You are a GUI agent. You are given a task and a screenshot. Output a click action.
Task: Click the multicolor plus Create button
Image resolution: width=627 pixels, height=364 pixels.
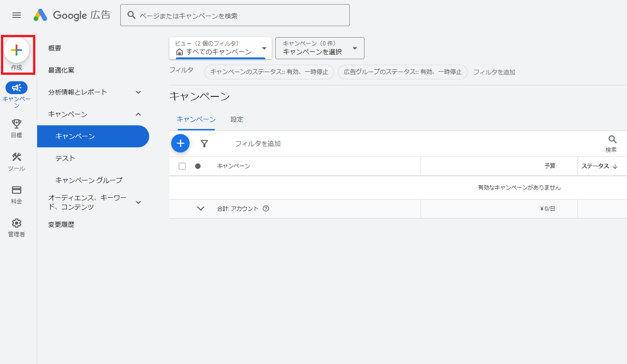pyautogui.click(x=17, y=50)
